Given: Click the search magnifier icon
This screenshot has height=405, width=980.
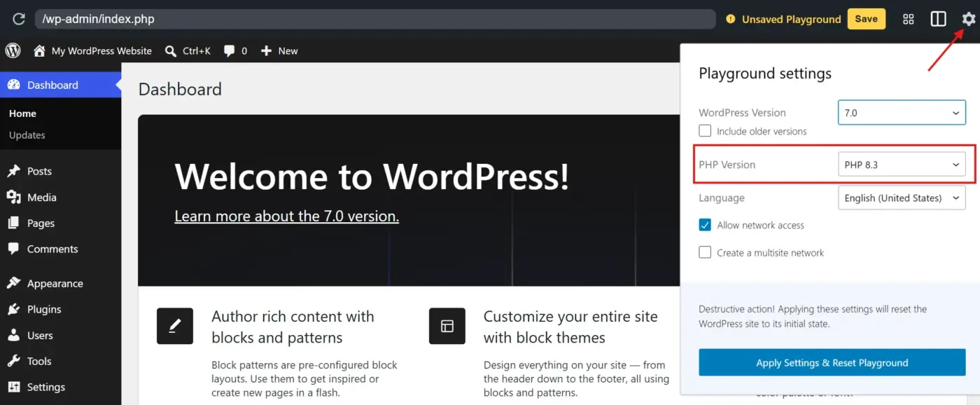Looking at the screenshot, I should point(170,51).
